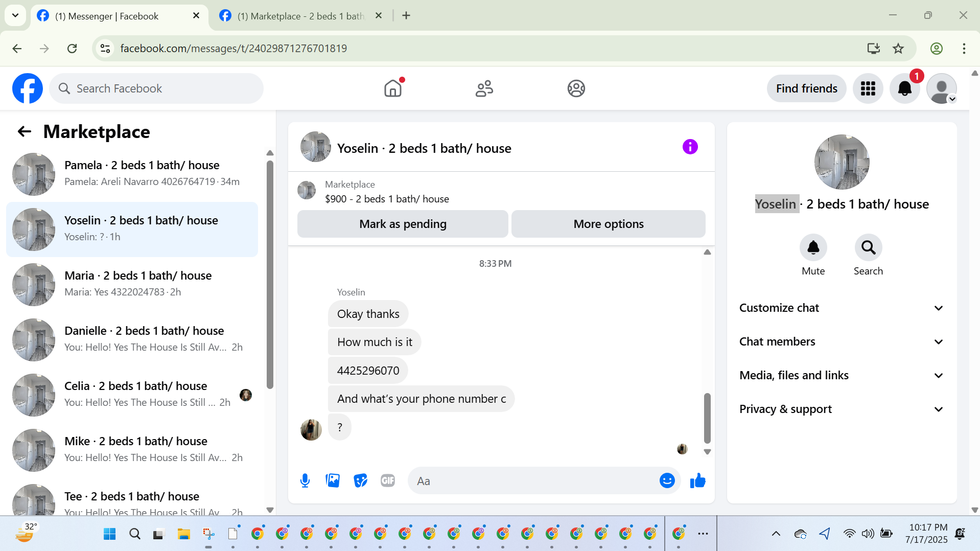Open the Chrome three-dot menu
Viewport: 980px width, 551px height.
tap(964, 49)
